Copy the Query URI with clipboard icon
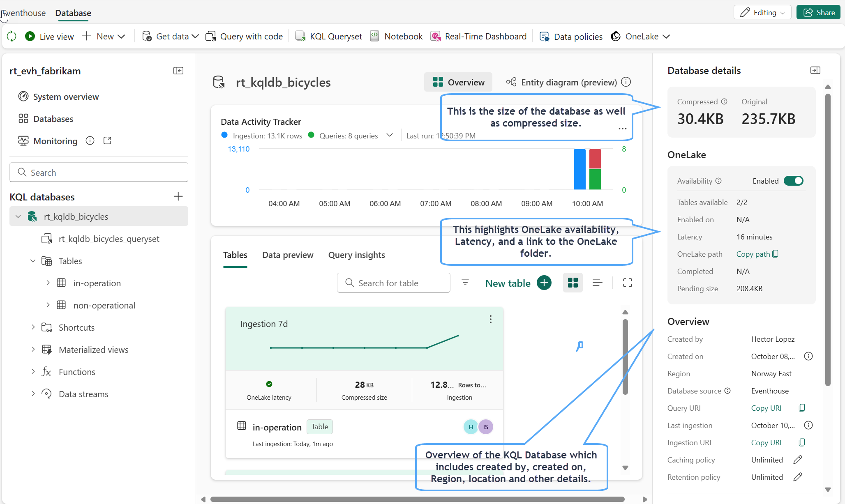This screenshot has height=504, width=845. click(x=801, y=408)
